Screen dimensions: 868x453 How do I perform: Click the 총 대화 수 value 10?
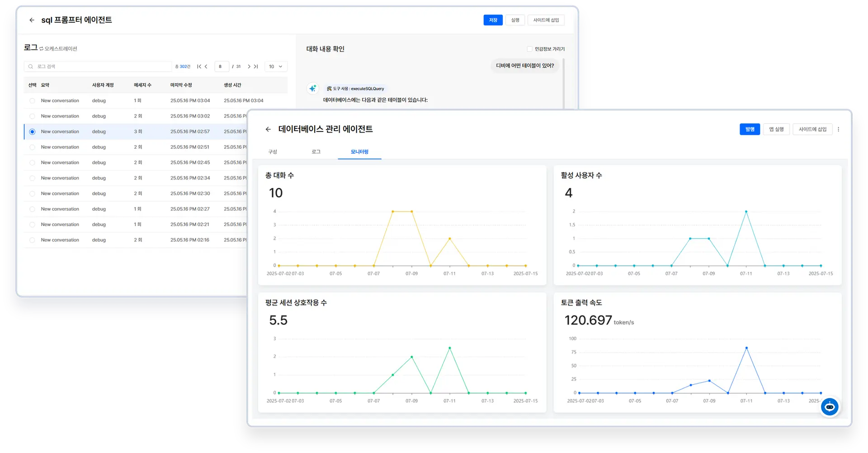click(276, 193)
